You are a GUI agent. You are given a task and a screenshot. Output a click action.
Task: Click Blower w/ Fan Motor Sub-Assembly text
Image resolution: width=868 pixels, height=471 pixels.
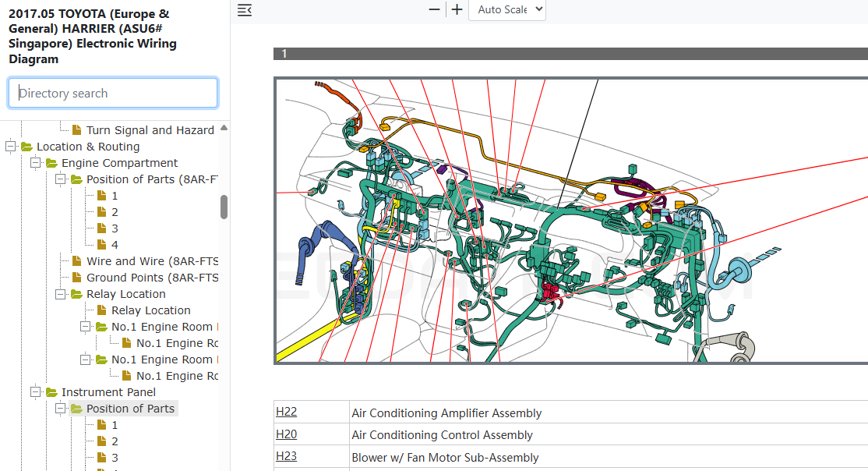tap(445, 458)
